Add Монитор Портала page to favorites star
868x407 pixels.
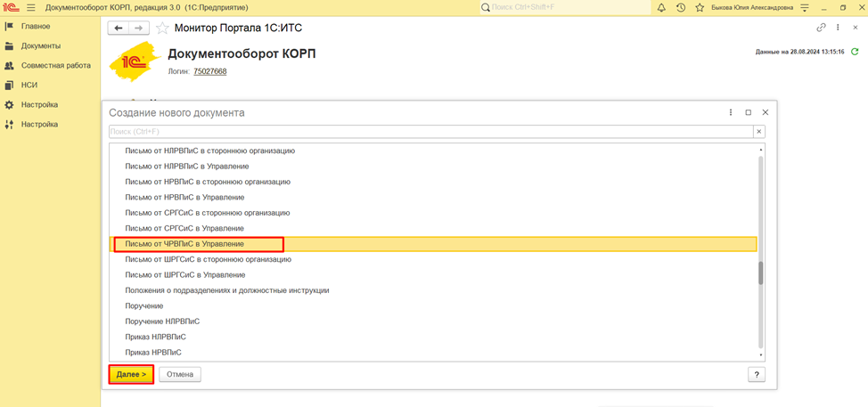pyautogui.click(x=161, y=28)
